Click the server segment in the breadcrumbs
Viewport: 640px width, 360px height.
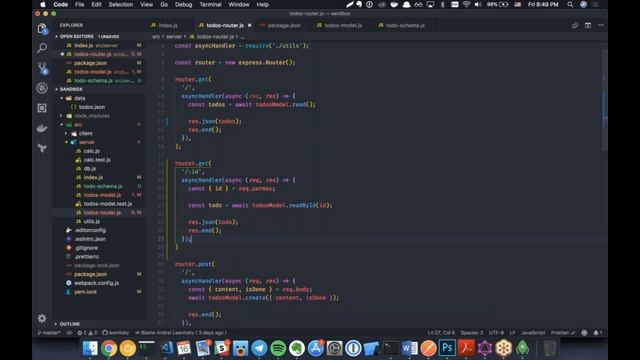(x=173, y=37)
